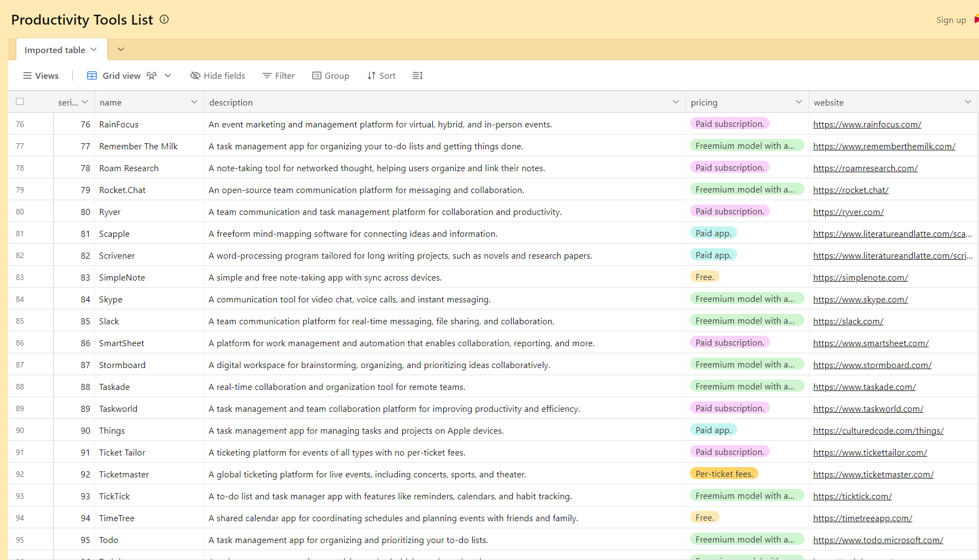
Task: Open the todo.microsoft.com link
Action: pyautogui.click(x=878, y=540)
